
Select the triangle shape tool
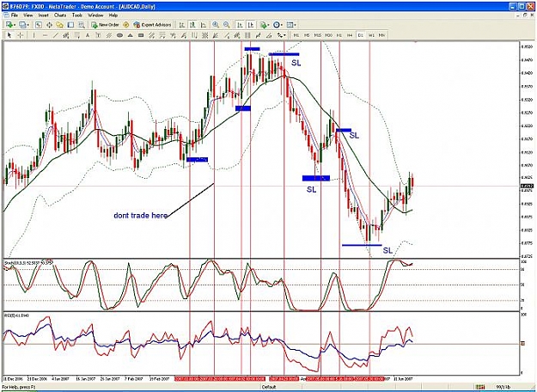(x=130, y=35)
